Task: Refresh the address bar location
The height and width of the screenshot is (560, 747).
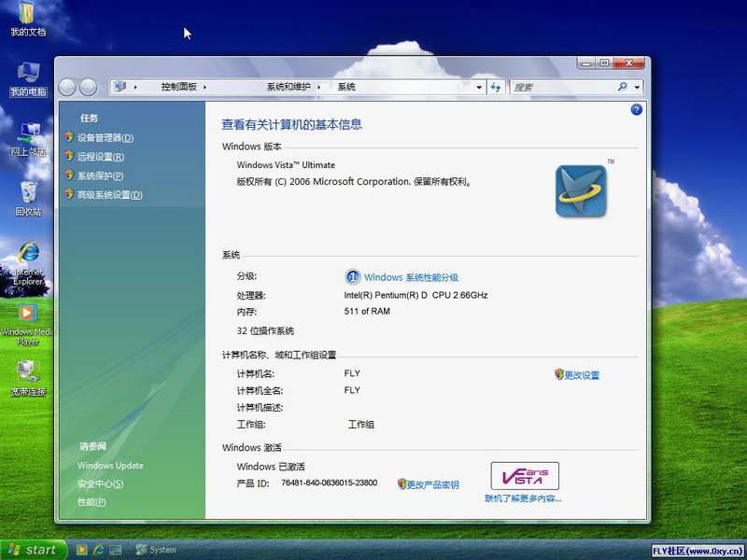Action: [x=496, y=87]
